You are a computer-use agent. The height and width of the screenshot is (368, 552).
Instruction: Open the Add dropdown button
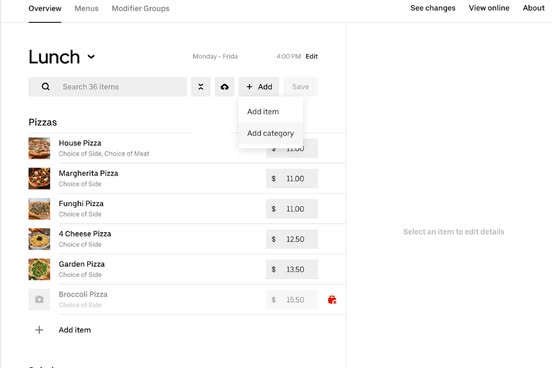(259, 87)
